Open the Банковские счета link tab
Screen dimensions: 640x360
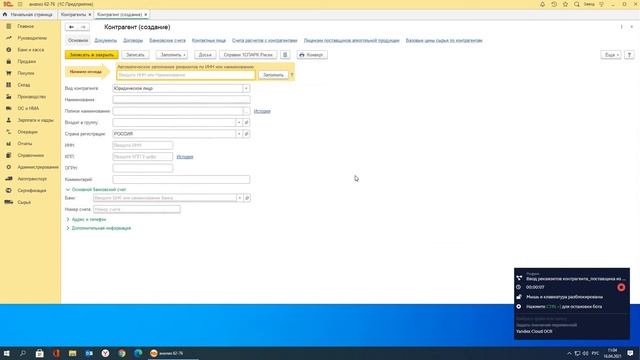point(167,40)
